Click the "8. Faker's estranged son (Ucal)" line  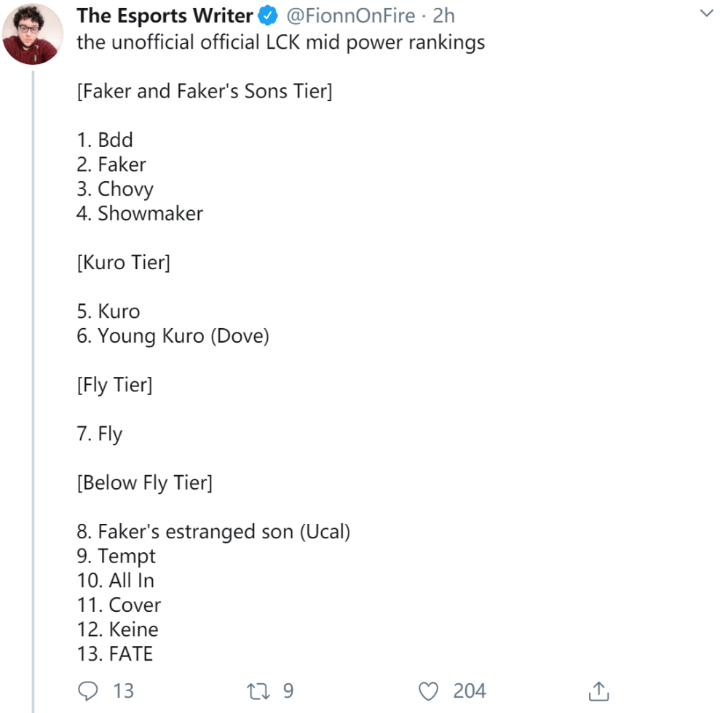click(x=214, y=532)
